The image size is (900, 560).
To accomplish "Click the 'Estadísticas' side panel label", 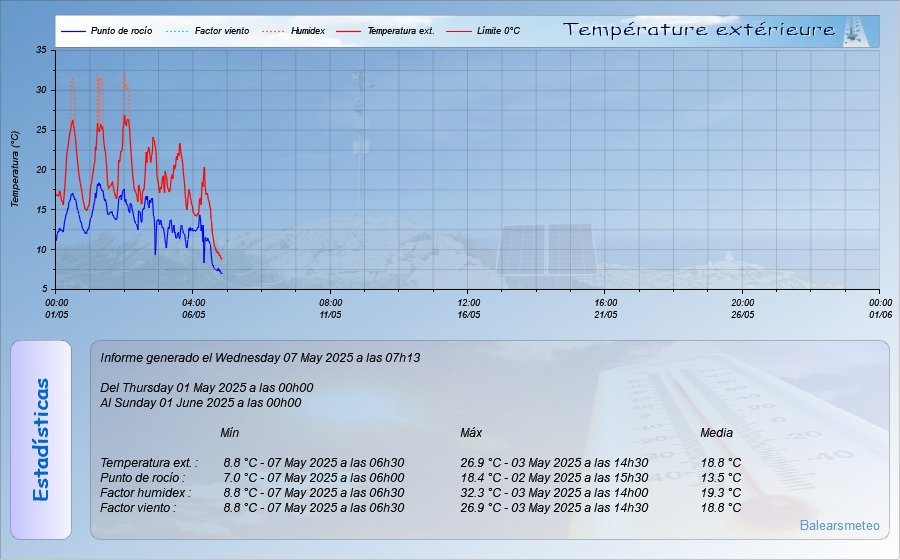I will coord(41,440).
